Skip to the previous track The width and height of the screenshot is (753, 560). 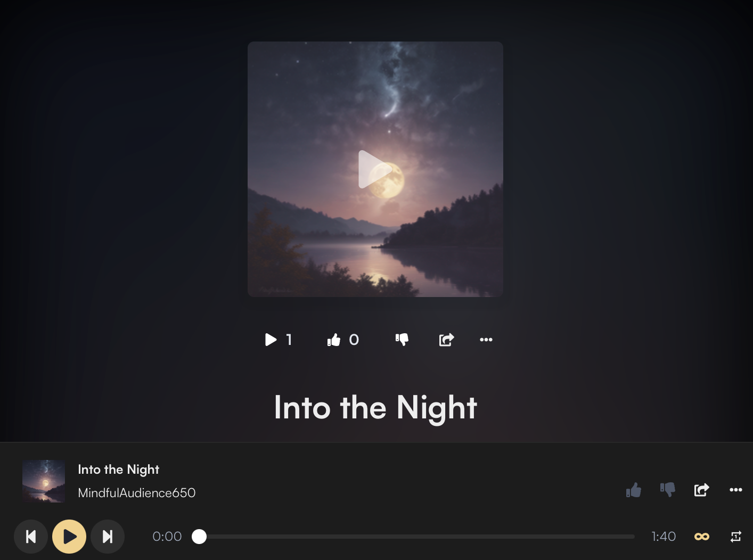click(x=31, y=537)
